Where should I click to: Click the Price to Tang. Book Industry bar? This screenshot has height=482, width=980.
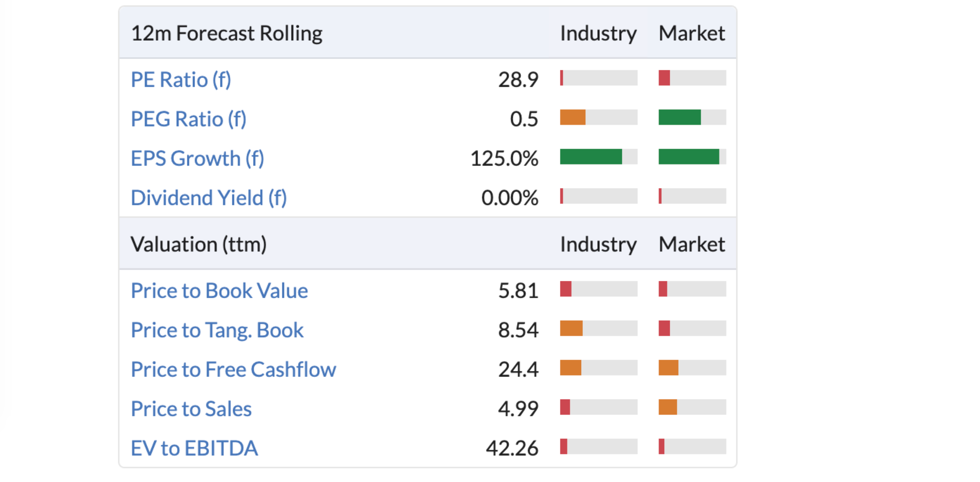point(599,328)
